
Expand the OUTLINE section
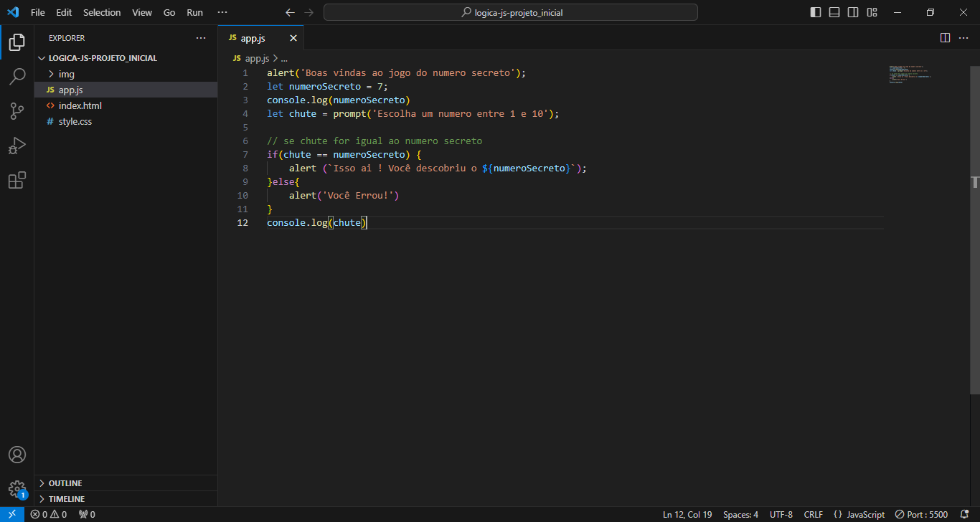pos(126,483)
